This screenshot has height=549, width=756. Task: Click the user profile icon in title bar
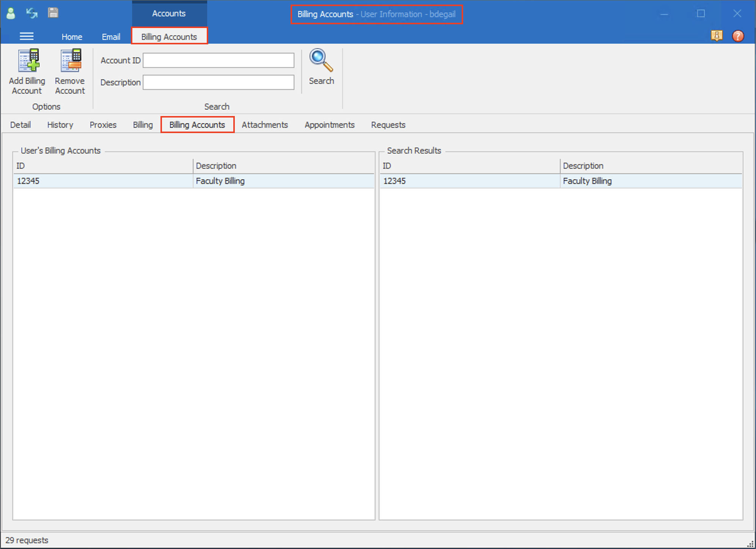point(11,14)
